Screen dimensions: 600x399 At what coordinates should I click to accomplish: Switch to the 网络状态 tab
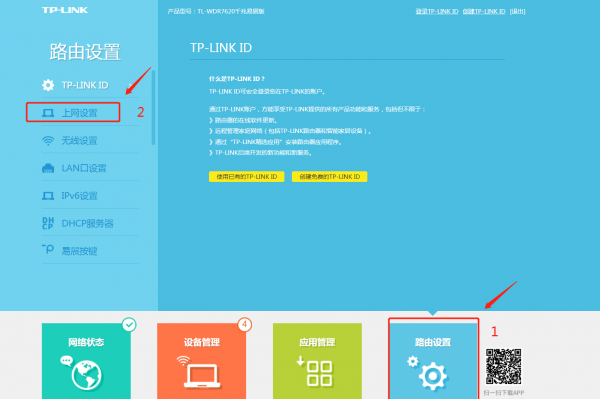[86, 361]
